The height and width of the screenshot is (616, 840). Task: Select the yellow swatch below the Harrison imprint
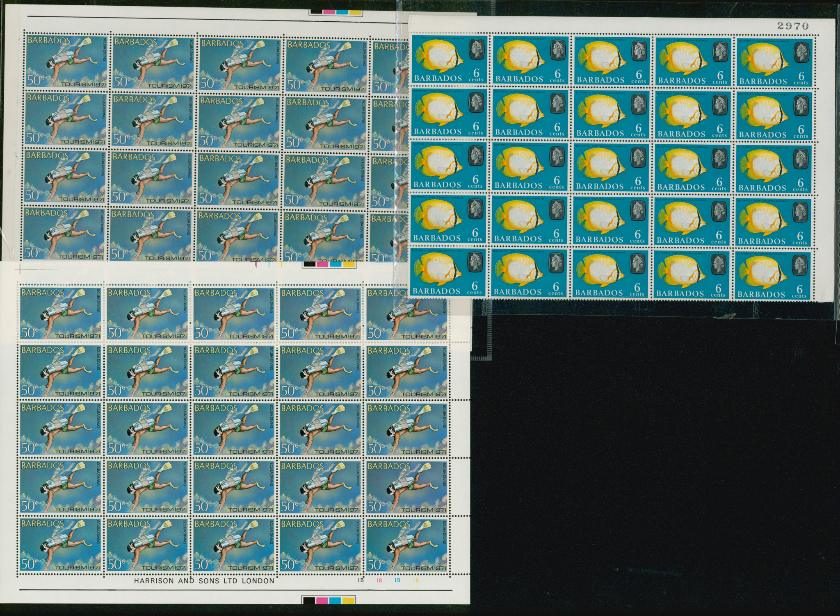coord(348,600)
